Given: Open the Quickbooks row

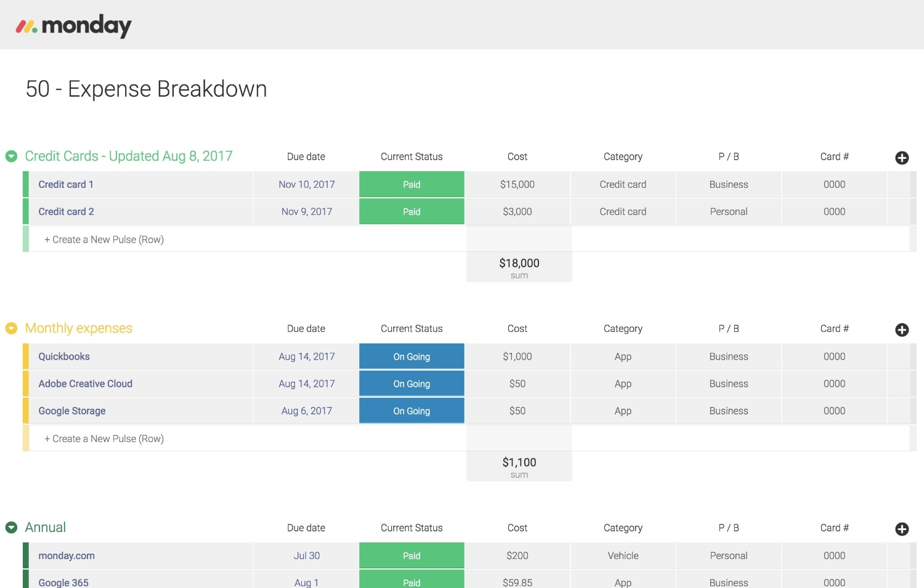Looking at the screenshot, I should pos(64,356).
